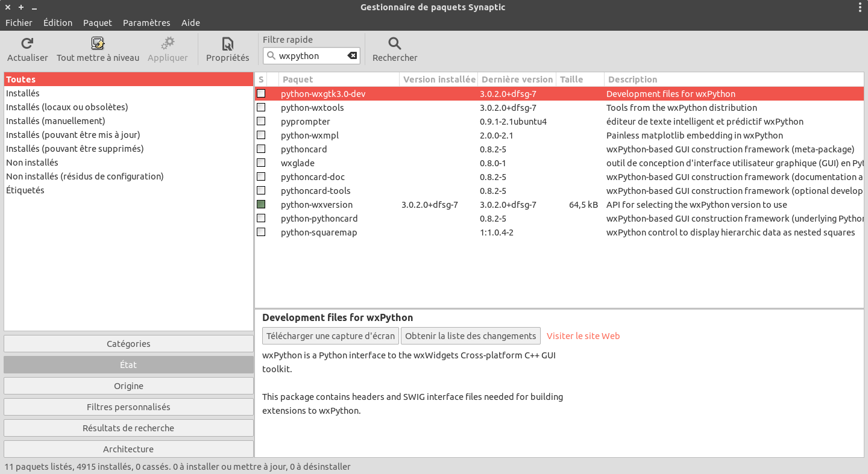
Task: Click the Actualiser reload icon
Action: click(27, 43)
